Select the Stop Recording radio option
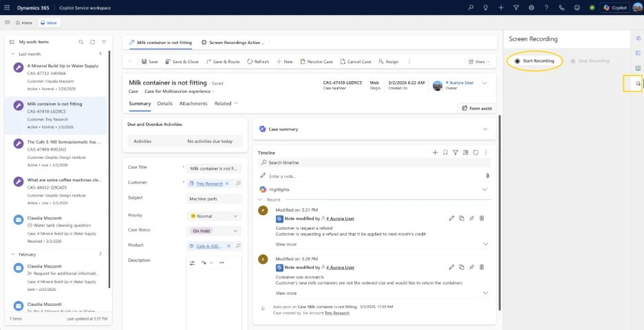Image resolution: width=644 pixels, height=330 pixels. coord(573,60)
